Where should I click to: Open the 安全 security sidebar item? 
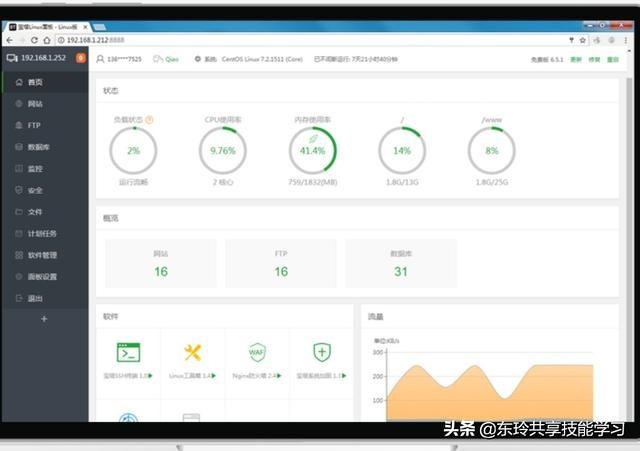point(45,190)
